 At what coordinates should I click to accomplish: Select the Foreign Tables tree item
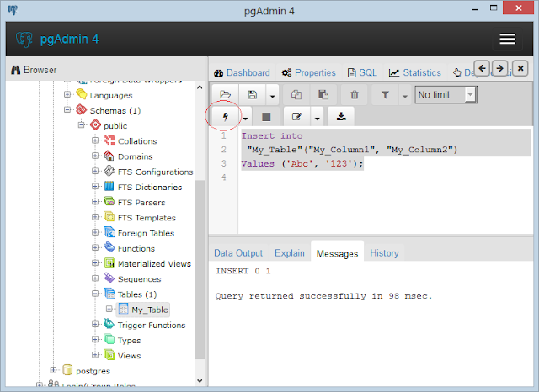(146, 233)
